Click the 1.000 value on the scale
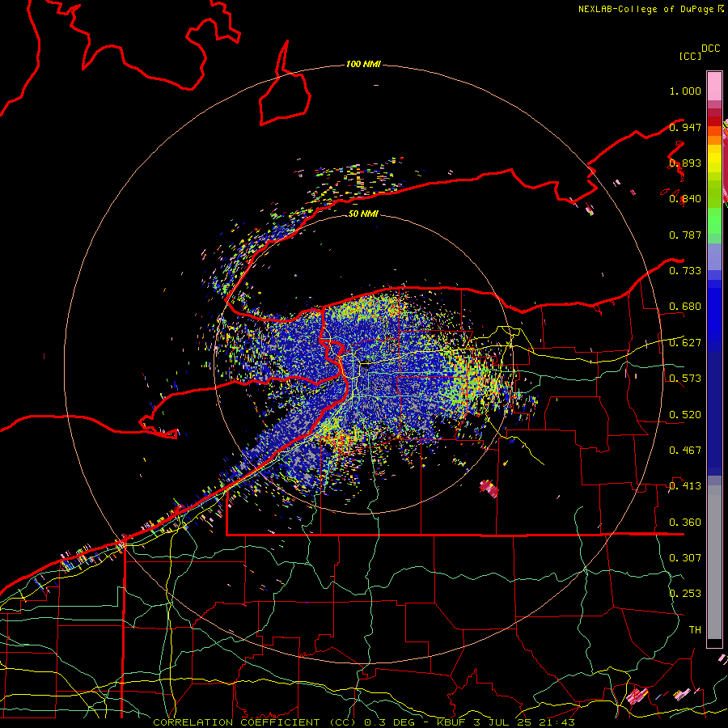Screen dimensions: 728x728 pos(685,91)
